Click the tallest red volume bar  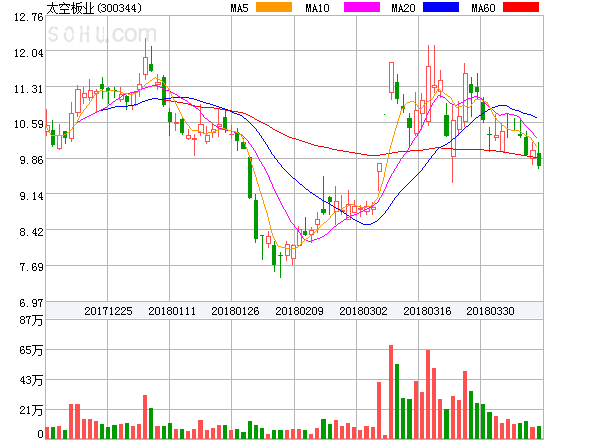(x=391, y=392)
